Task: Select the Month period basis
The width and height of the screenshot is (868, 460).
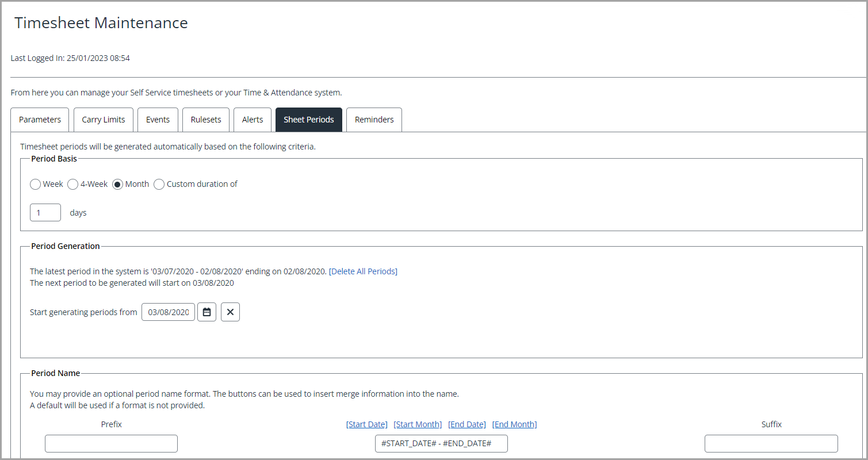Action: 117,184
